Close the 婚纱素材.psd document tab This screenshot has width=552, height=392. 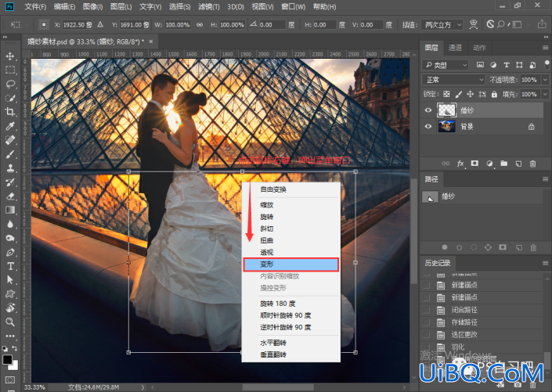(151, 41)
